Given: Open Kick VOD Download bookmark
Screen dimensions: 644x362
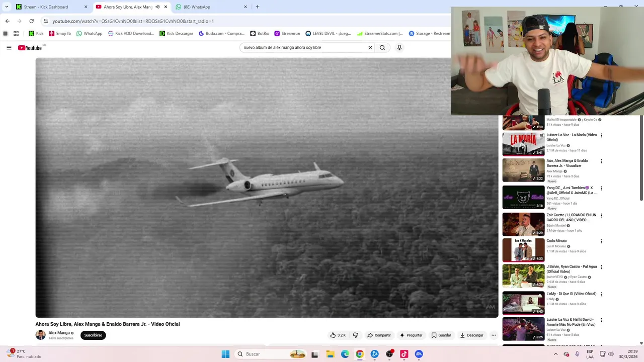Looking at the screenshot, I should coord(131,34).
